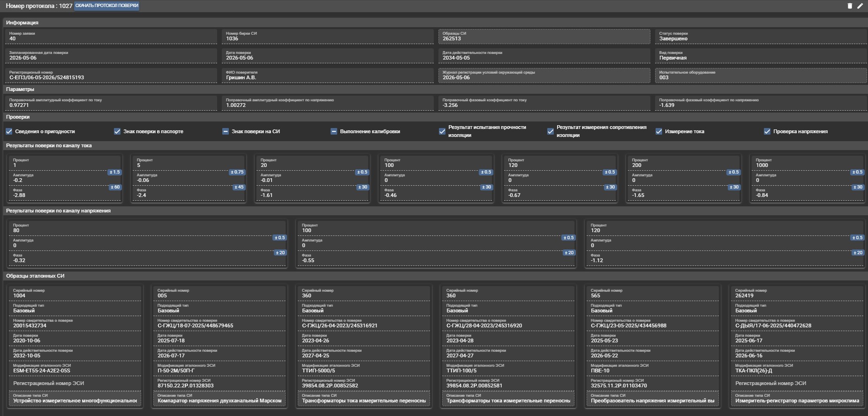
Task: Click the edit protocol pencil icon
Action: click(860, 6)
